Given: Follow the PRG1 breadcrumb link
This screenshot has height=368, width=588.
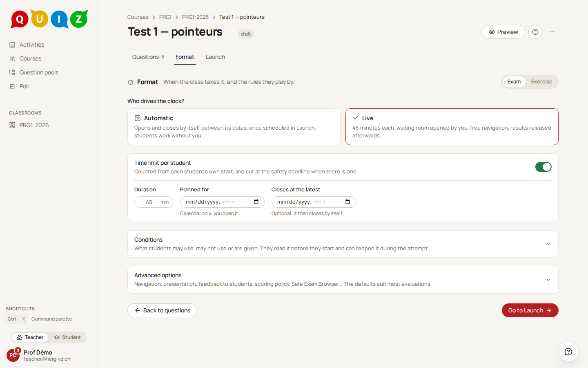Looking at the screenshot, I should click(x=165, y=17).
